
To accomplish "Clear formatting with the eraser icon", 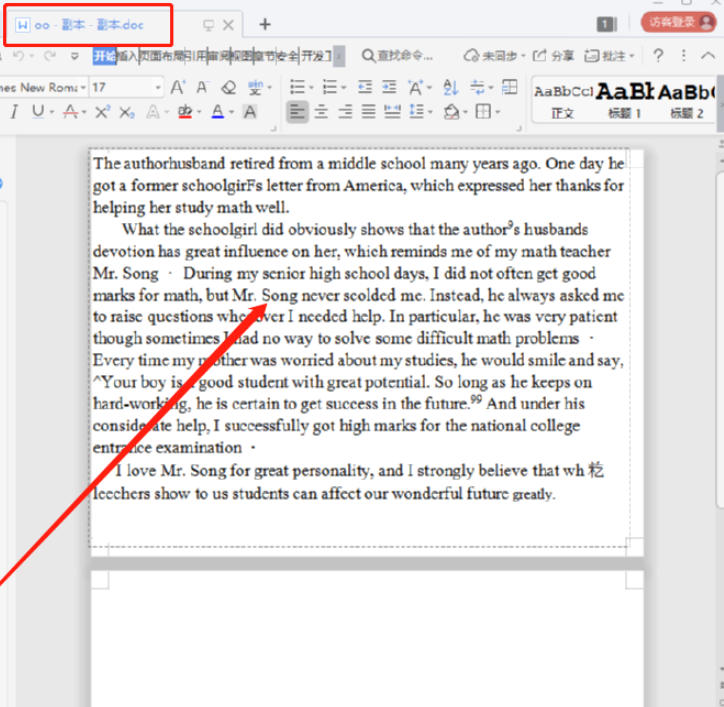I will [228, 87].
